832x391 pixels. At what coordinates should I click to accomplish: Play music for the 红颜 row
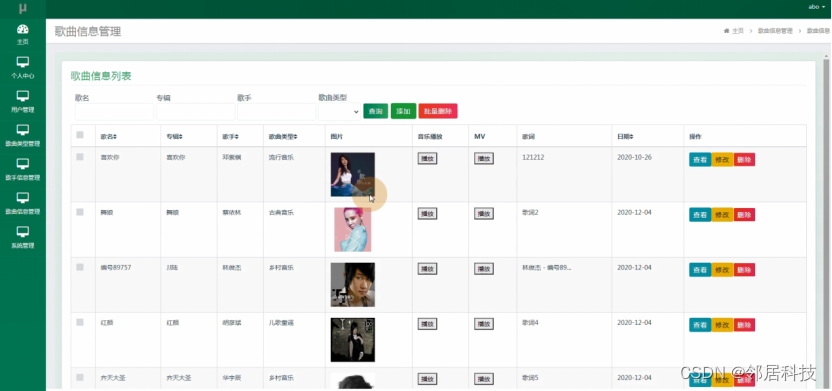tap(428, 324)
